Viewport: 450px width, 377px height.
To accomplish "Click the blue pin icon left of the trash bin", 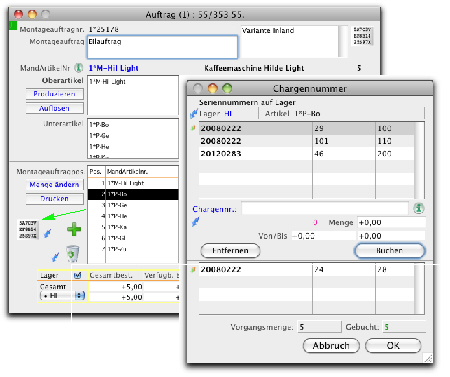I will (56, 256).
